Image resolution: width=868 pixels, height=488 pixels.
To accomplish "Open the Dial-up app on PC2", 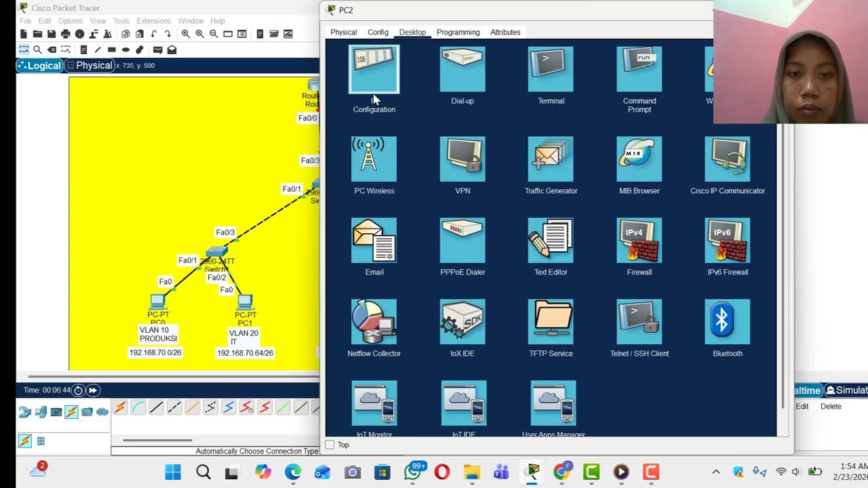I will 462,69.
